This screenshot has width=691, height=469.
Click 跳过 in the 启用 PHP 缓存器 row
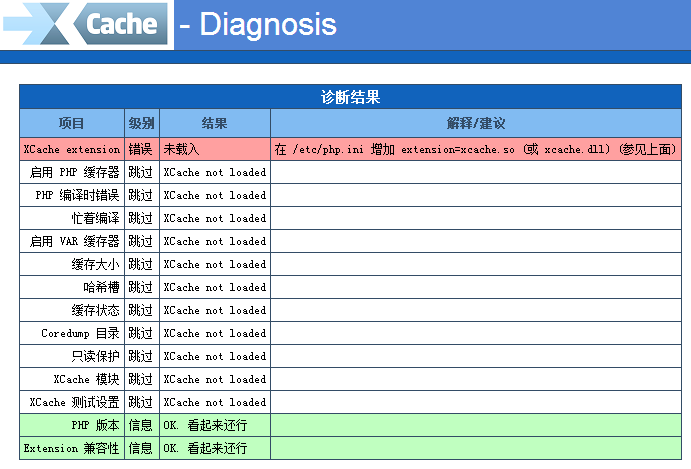(140, 172)
